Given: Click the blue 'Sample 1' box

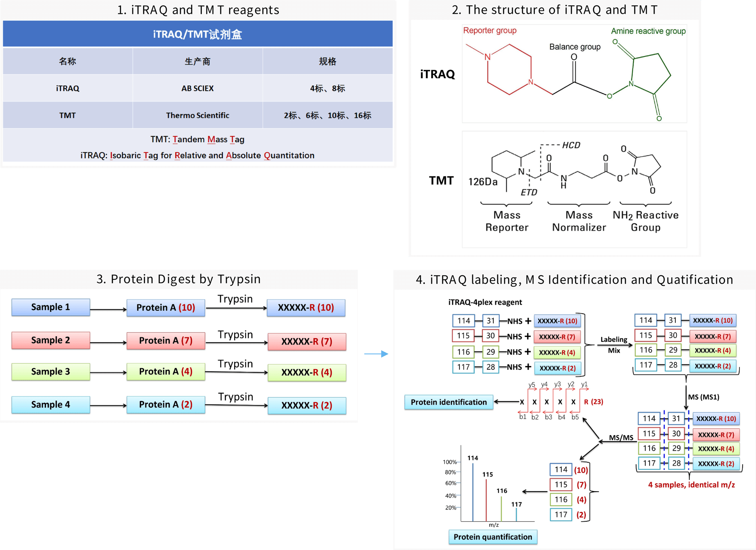Looking at the screenshot, I should (51, 307).
